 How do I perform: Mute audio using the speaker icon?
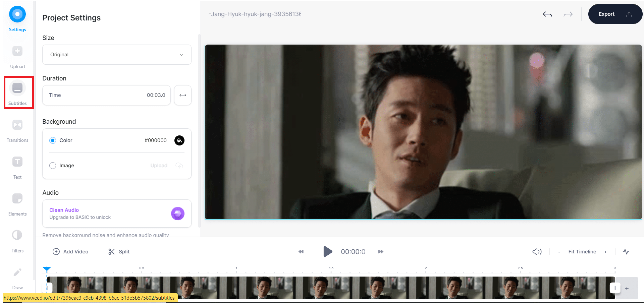537,252
